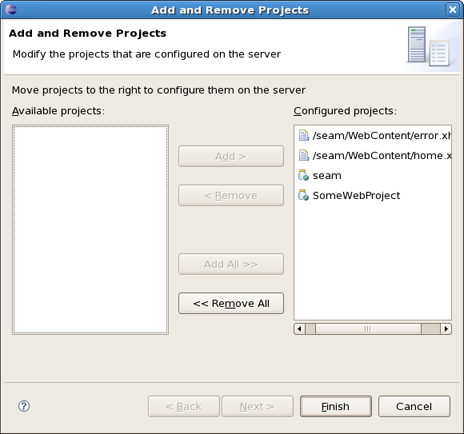Click the home.xhtml file icon
464x434 pixels.
point(304,155)
